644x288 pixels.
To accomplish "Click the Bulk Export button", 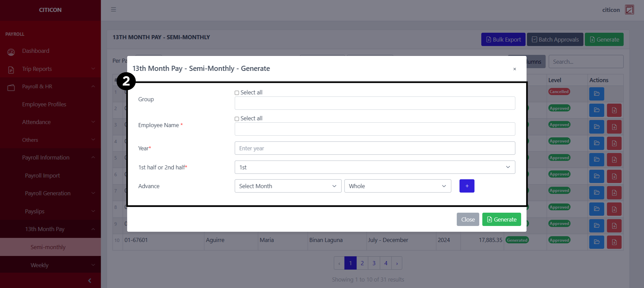I will (503, 40).
